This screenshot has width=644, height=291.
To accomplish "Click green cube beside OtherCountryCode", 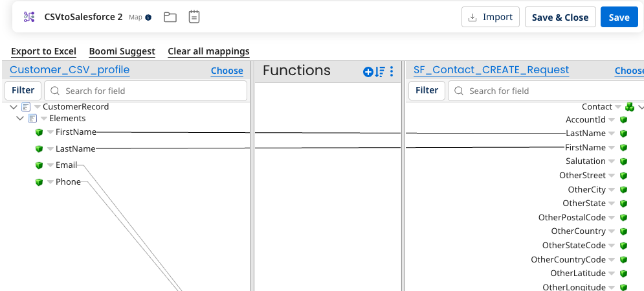I will pos(623,260).
